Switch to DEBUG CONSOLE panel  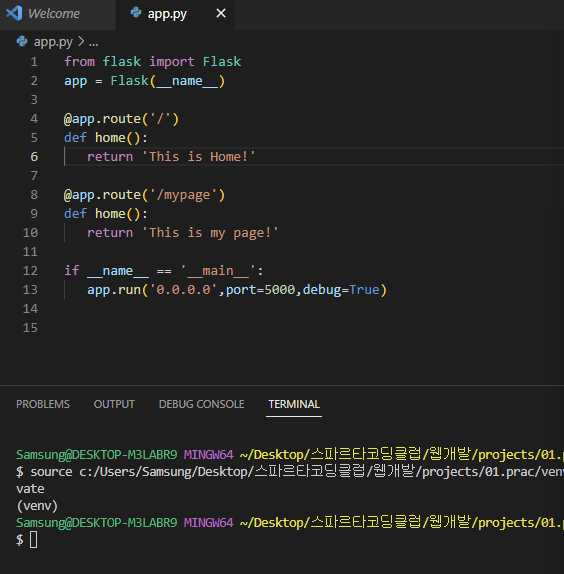pos(201,404)
